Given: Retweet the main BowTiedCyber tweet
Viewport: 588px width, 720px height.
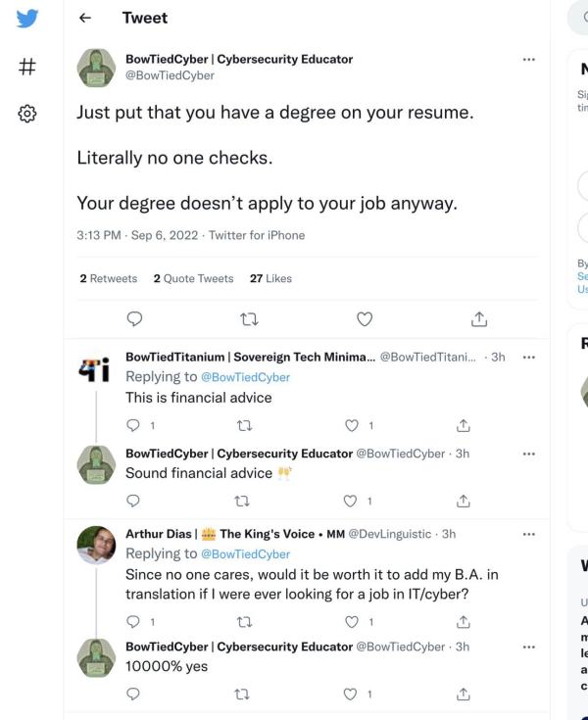Looking at the screenshot, I should click(249, 318).
